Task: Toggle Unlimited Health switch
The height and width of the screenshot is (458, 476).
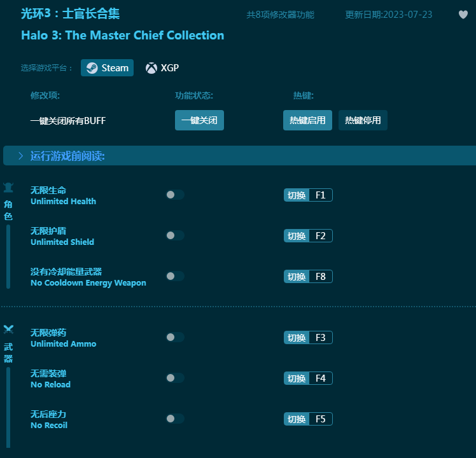Action: click(x=175, y=195)
